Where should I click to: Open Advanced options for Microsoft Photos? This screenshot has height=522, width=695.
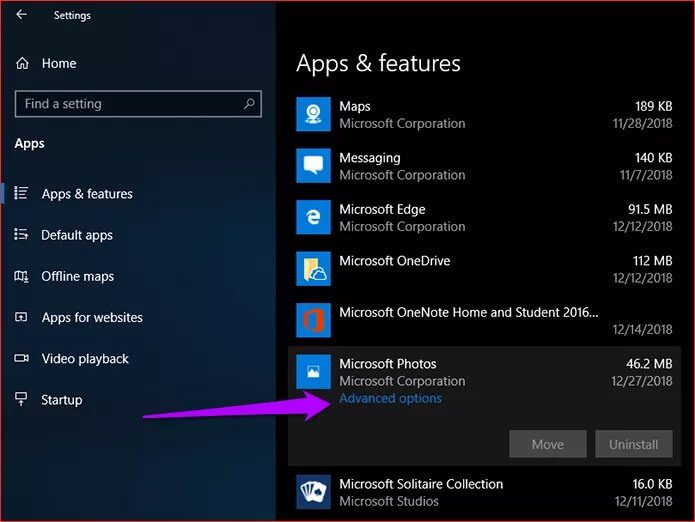[390, 398]
